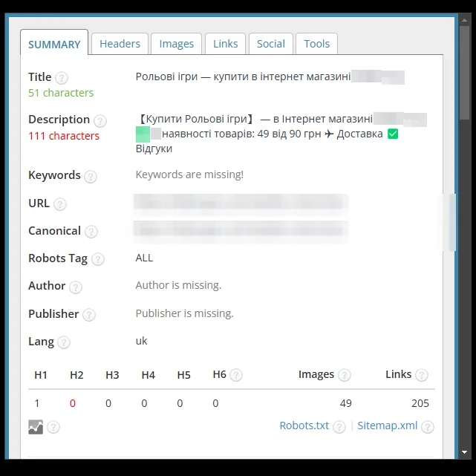Open the SUMMARY tab
476x476 pixels.
[x=54, y=42]
